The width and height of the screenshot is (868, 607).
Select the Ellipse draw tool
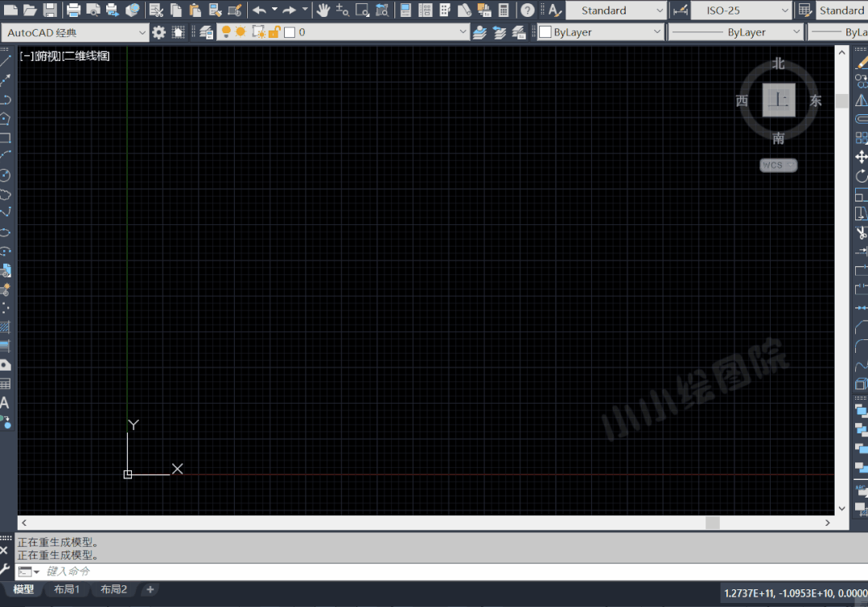point(6,232)
